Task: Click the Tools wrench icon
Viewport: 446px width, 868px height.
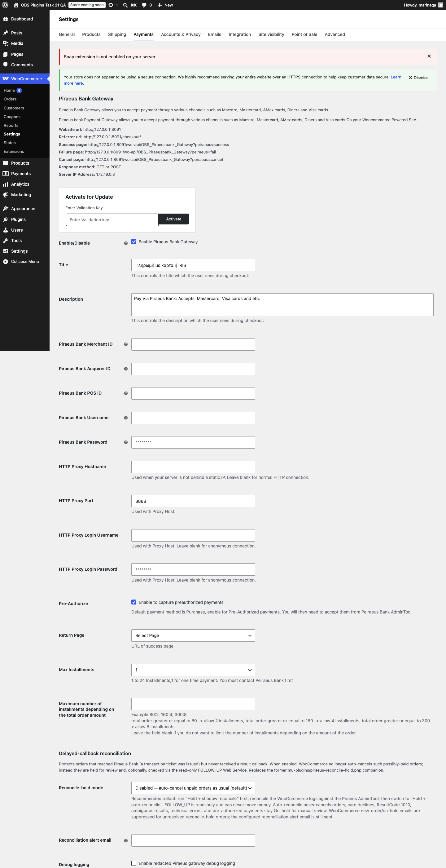Action: (x=5, y=241)
